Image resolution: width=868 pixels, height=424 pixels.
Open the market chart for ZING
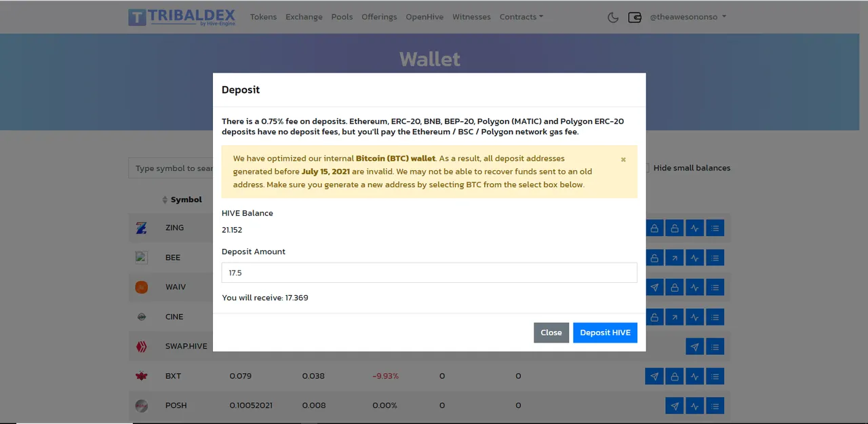tap(694, 228)
